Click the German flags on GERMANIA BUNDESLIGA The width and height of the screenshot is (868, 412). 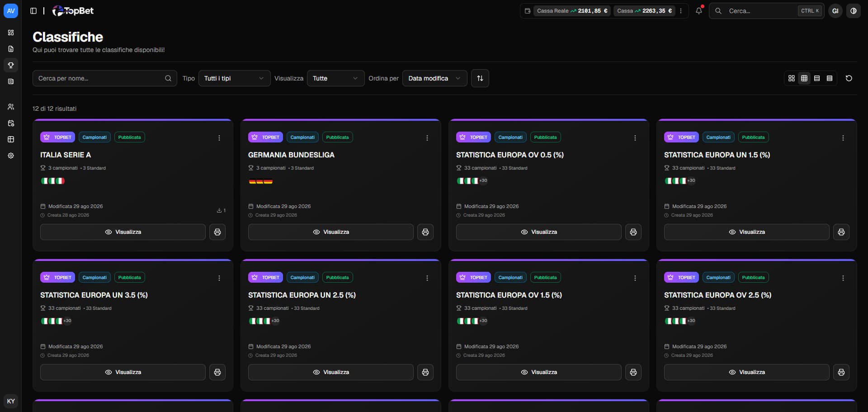261,181
